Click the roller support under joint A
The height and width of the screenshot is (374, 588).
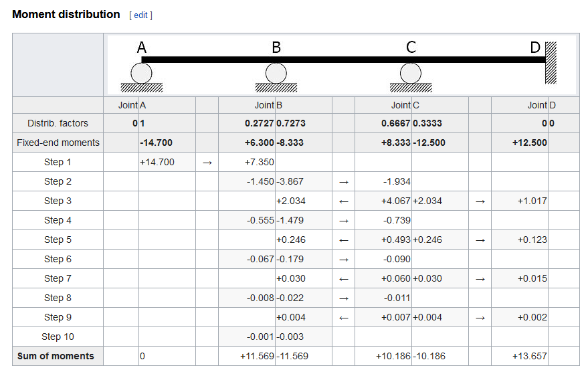[x=141, y=73]
